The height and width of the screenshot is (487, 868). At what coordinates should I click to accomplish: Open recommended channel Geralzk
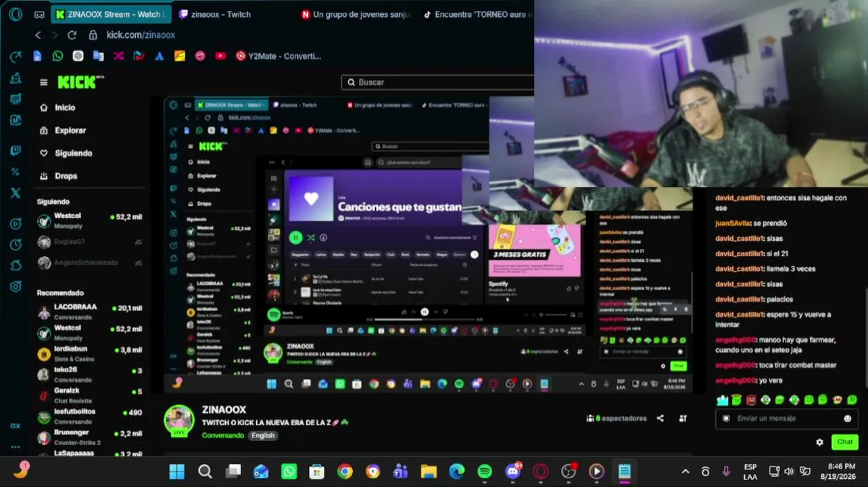tap(90, 396)
